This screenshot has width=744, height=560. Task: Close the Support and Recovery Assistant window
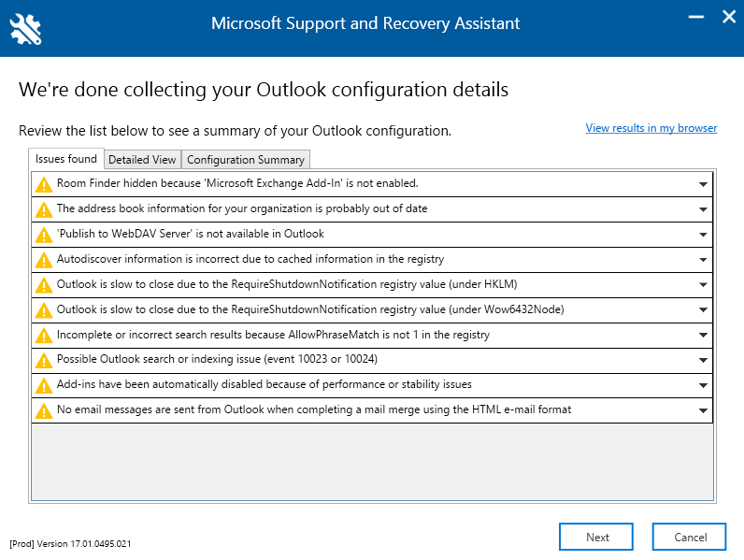729,17
